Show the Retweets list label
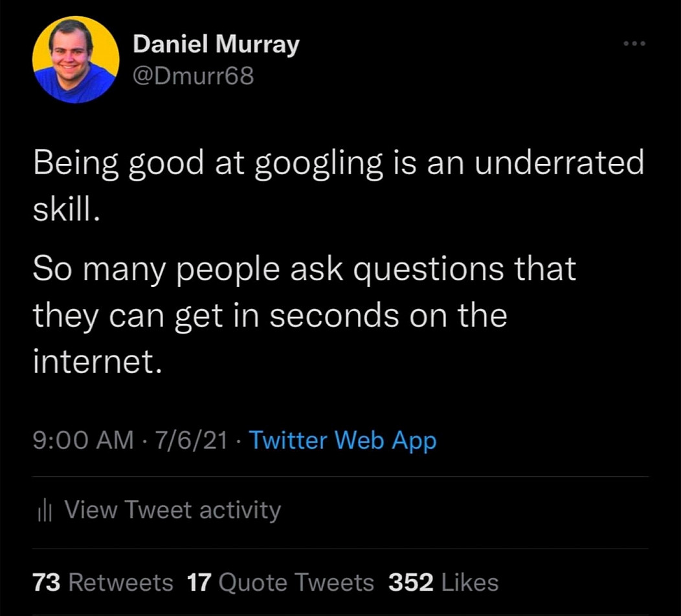The width and height of the screenshot is (681, 616). [x=120, y=582]
